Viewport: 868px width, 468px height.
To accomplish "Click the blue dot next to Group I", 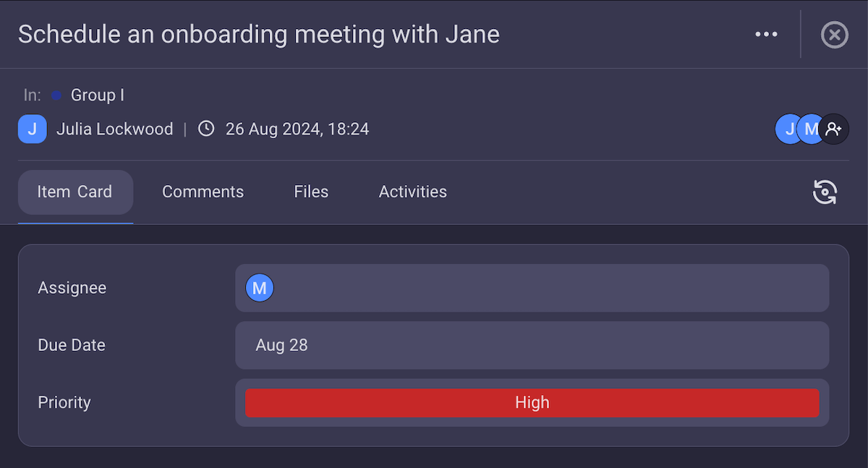I will coord(56,95).
